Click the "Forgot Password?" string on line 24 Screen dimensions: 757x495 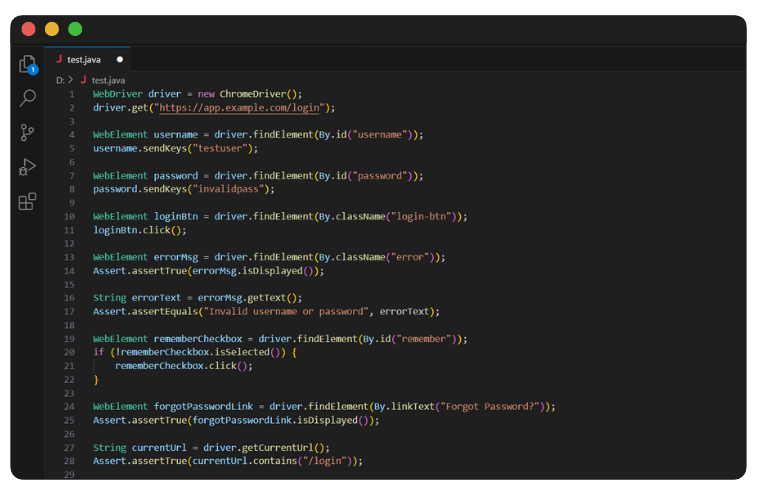click(x=490, y=407)
